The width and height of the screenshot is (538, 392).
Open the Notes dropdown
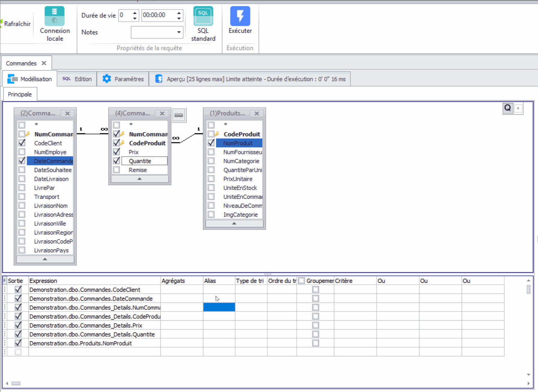tap(179, 32)
